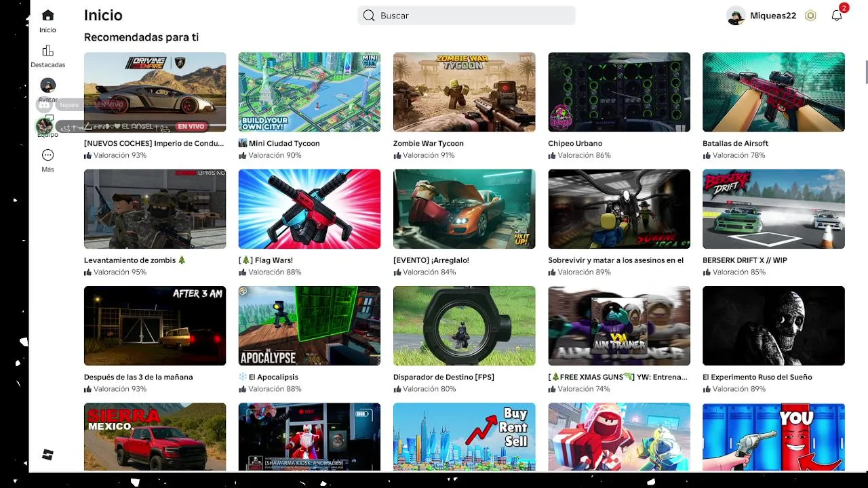Image resolution: width=868 pixels, height=488 pixels.
Task: Open the Slenderman survival game thumbnail
Action: tap(619, 209)
